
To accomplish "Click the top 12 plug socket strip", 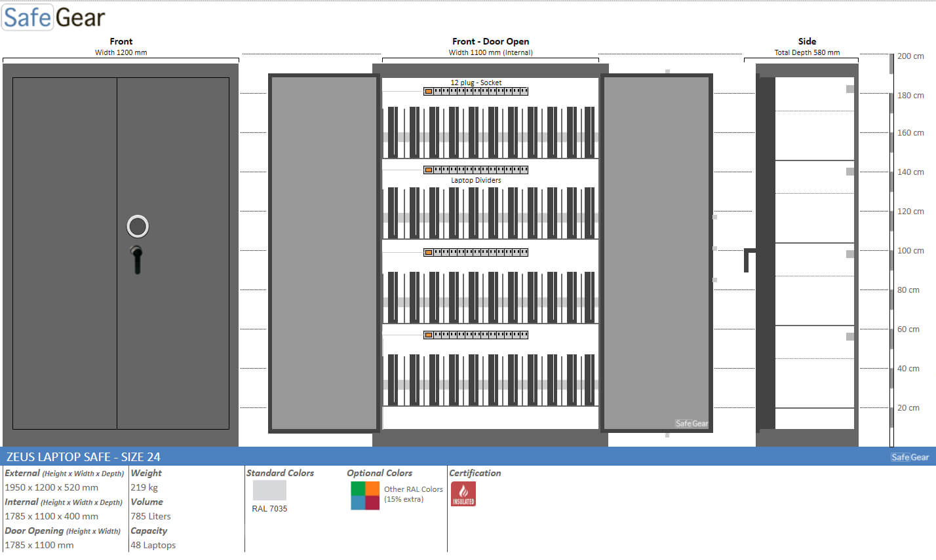I will pos(476,91).
